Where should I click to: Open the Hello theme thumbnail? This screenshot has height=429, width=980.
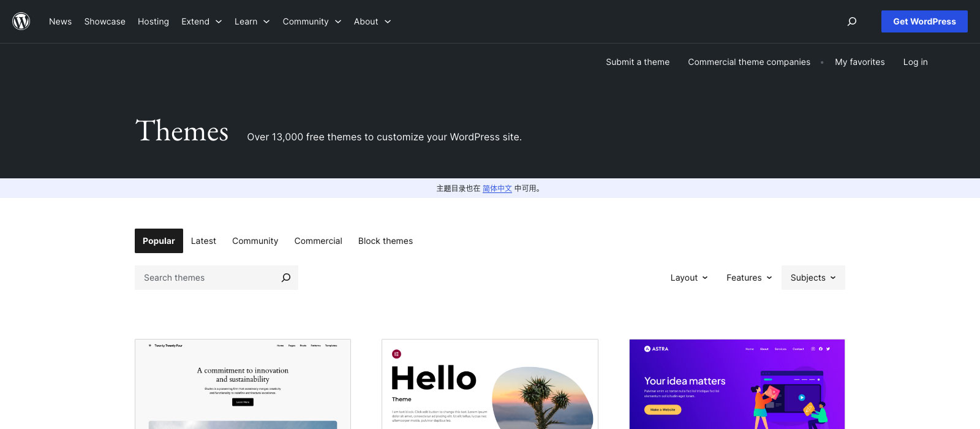point(489,384)
